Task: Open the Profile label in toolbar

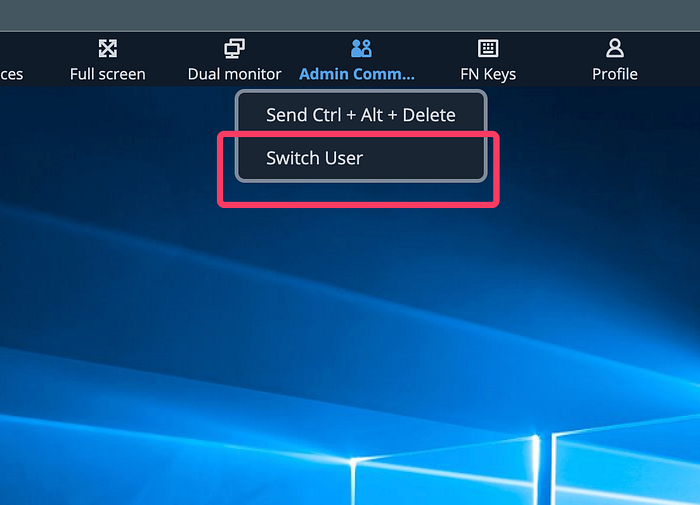Action: click(615, 74)
